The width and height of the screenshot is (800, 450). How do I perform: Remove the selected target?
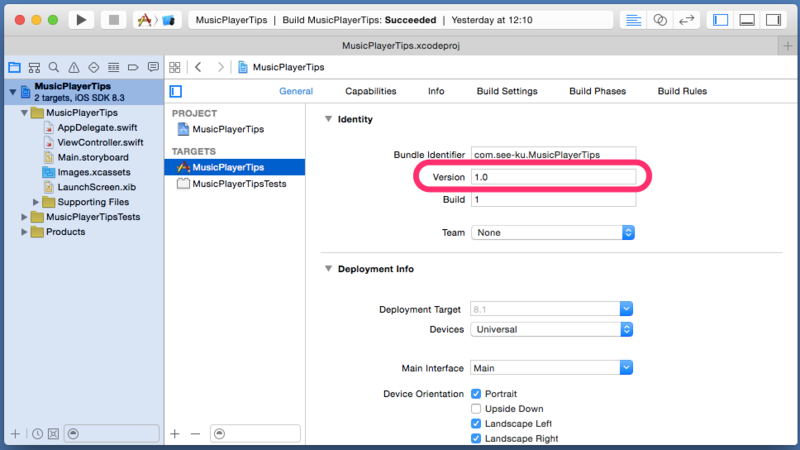[x=195, y=434]
